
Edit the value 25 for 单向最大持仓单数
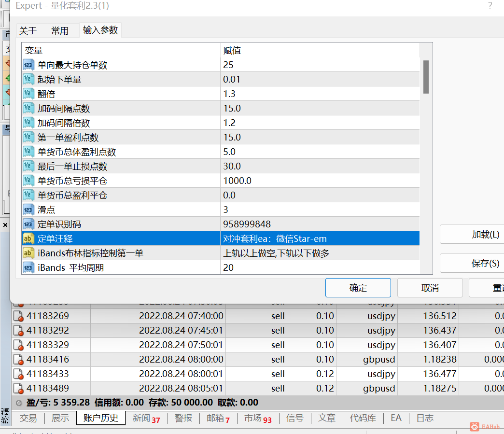(x=320, y=65)
